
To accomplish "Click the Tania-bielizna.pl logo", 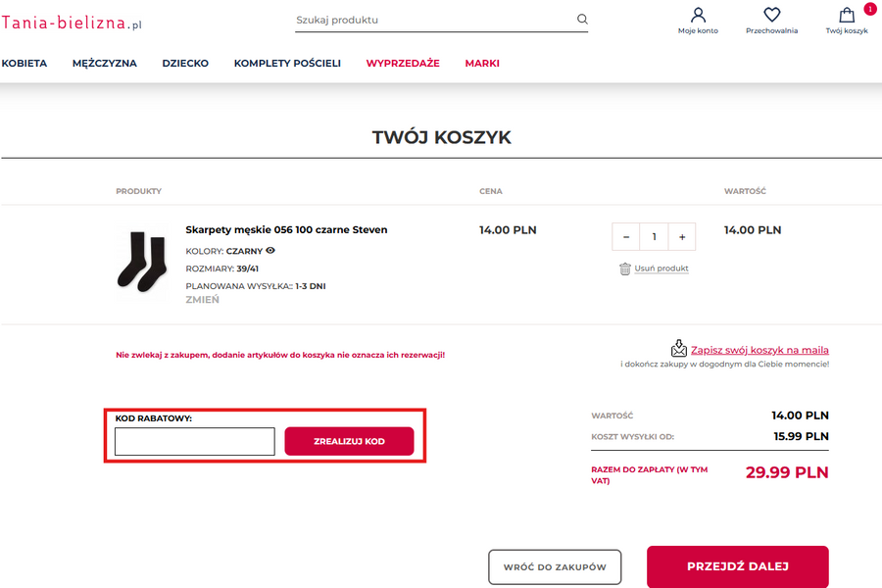I will point(72,23).
